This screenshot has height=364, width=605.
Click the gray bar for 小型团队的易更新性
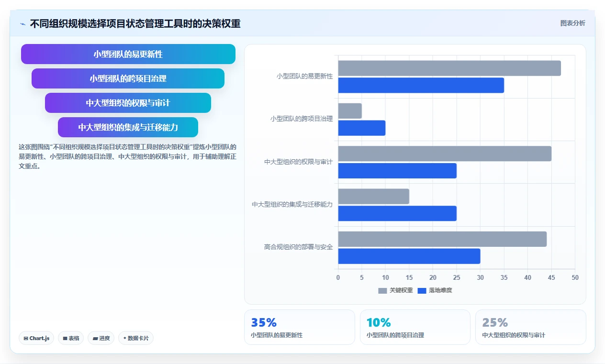pos(449,68)
